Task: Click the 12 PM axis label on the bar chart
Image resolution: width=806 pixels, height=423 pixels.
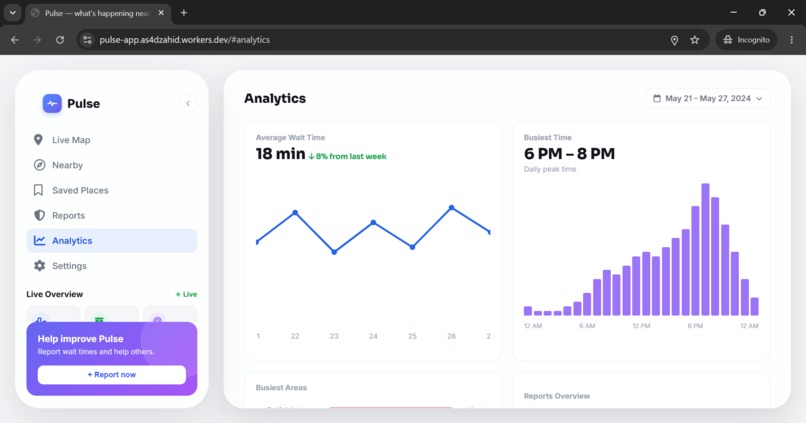Action: click(641, 326)
